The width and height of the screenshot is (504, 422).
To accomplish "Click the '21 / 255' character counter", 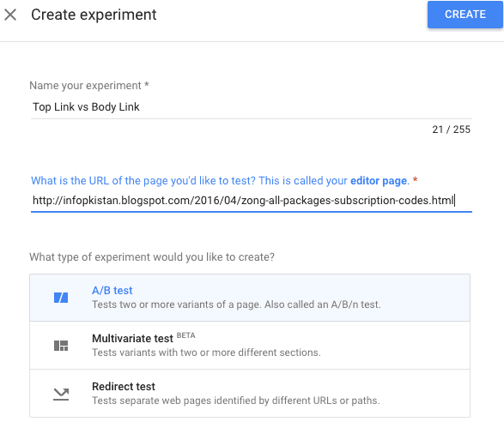I will [x=451, y=130].
